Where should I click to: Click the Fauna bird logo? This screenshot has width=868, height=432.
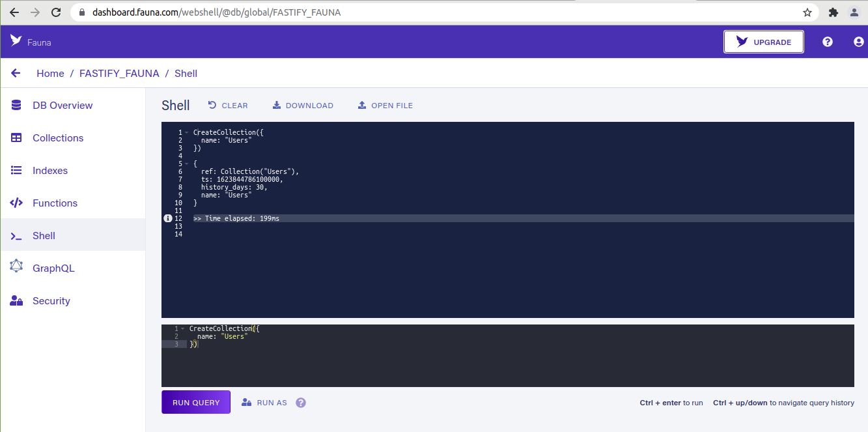(16, 40)
